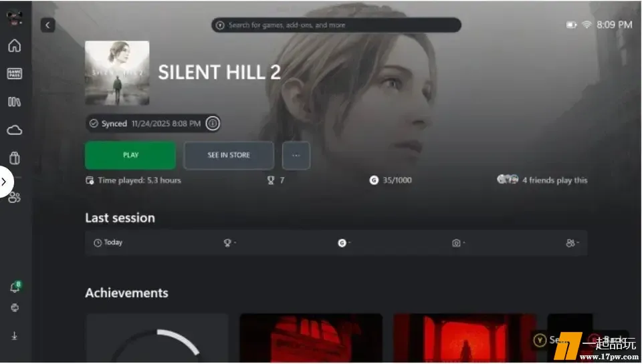The width and height of the screenshot is (642, 364).
Task: Open the downloads arrow icon
Action: click(14, 336)
